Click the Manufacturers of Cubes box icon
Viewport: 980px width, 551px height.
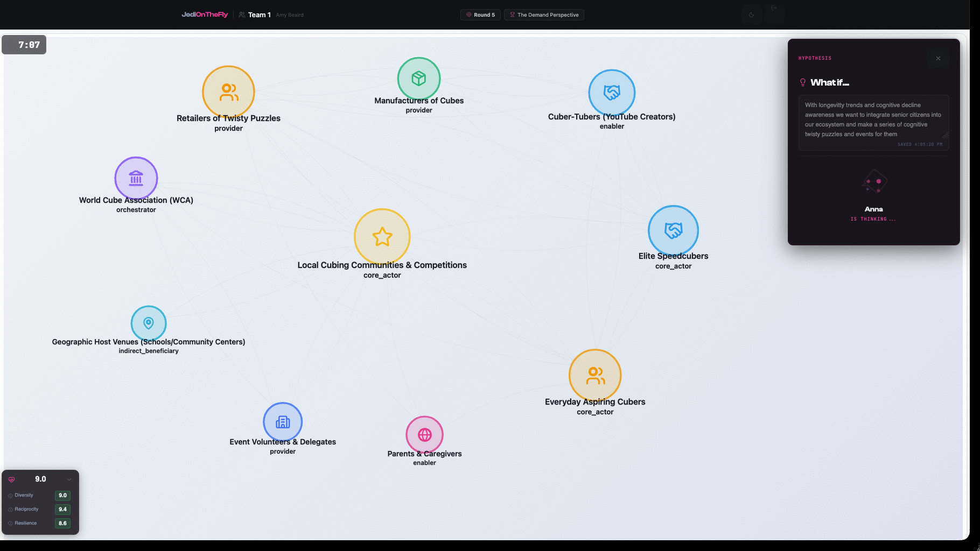click(x=418, y=79)
